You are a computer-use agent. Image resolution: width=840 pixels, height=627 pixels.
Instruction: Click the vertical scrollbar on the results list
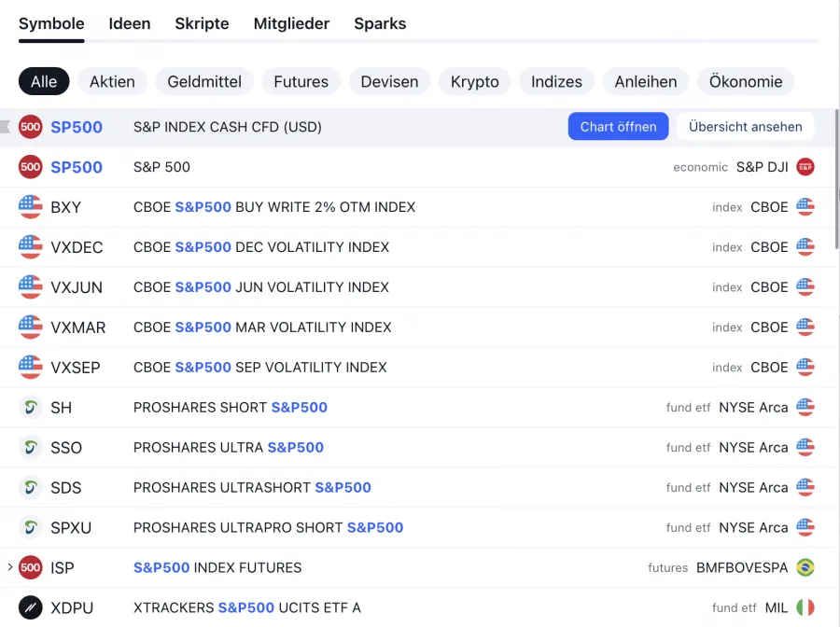[835, 177]
